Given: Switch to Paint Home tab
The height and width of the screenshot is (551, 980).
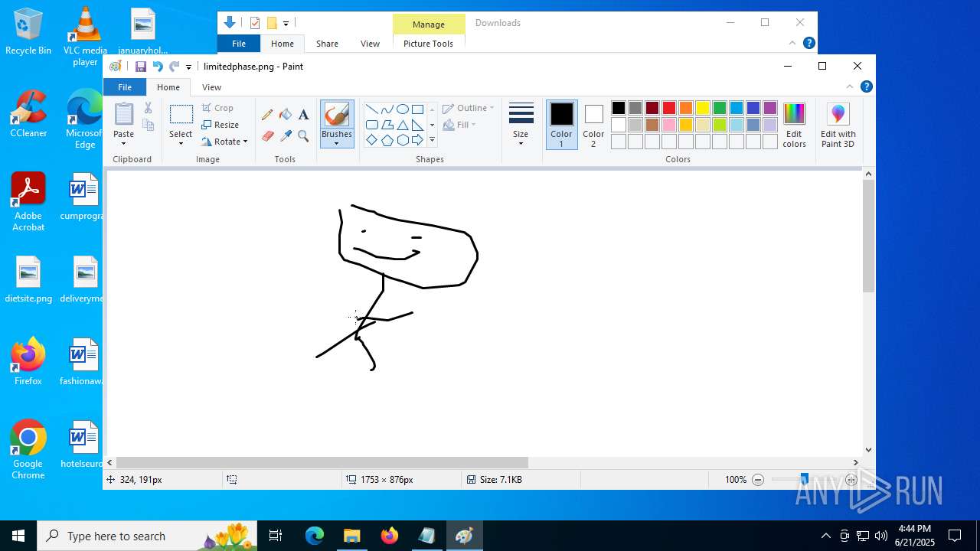Looking at the screenshot, I should (168, 87).
